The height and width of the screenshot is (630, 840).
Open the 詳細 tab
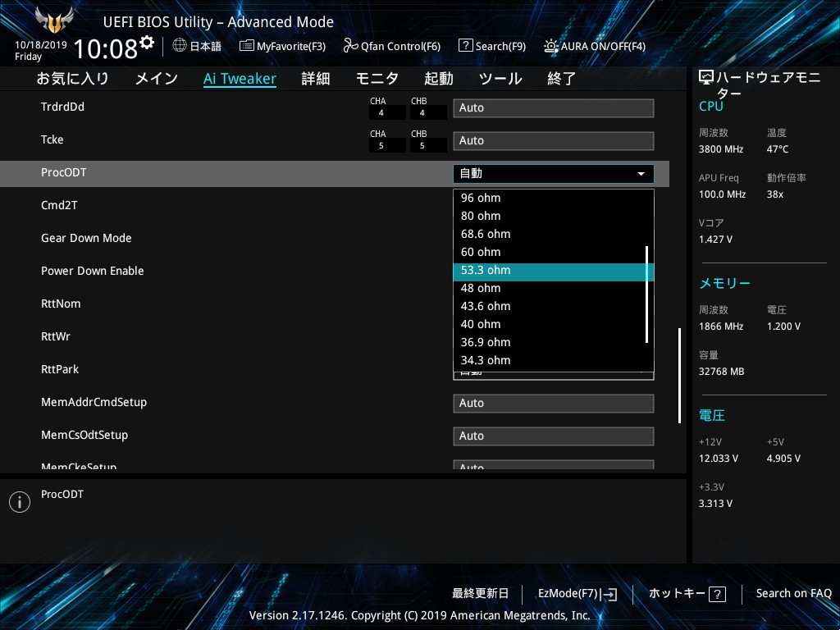point(316,79)
